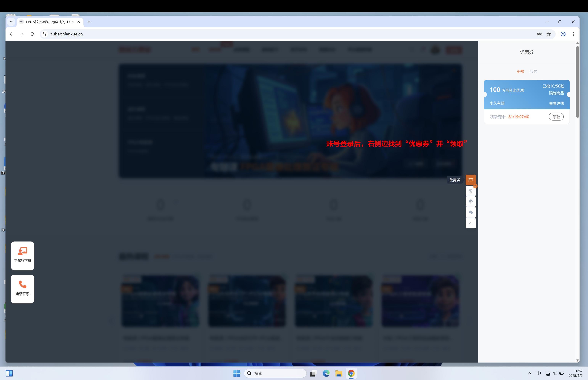Screen dimensions: 588x380
Task: Bookmark page with star icon
Action: (x=549, y=34)
